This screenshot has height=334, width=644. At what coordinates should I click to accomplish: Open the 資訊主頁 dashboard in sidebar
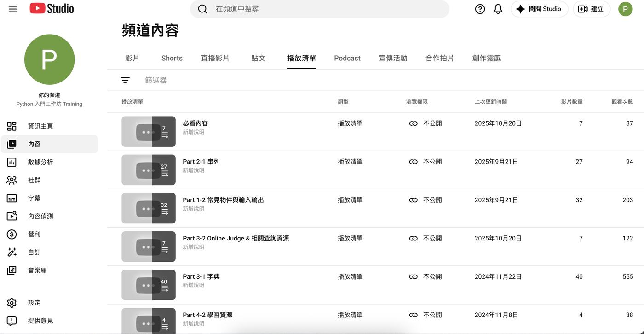pos(49,126)
